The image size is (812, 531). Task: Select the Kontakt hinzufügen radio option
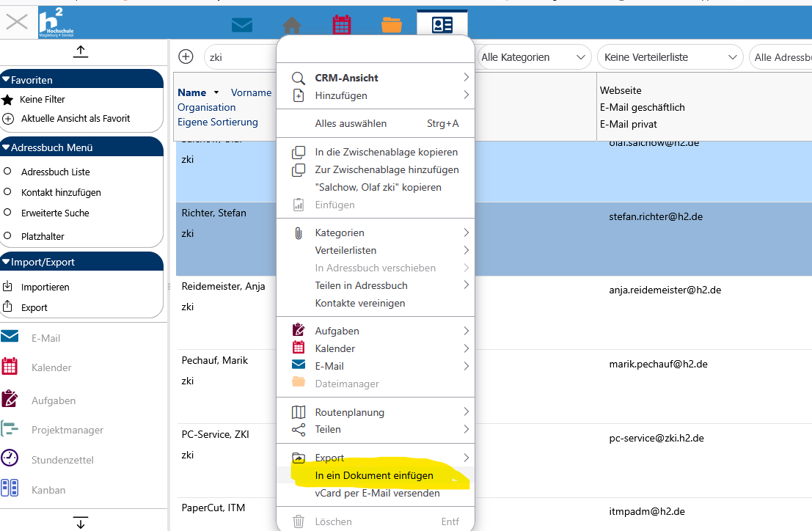click(8, 192)
